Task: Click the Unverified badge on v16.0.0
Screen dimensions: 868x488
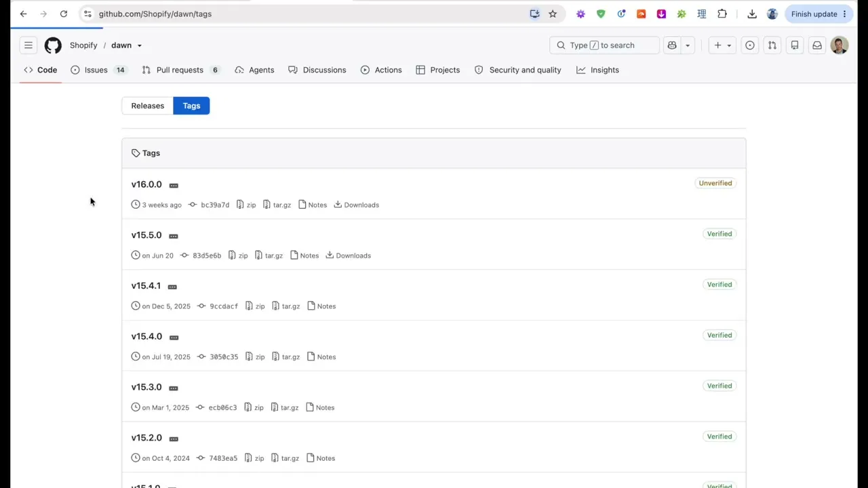Action: point(715,183)
